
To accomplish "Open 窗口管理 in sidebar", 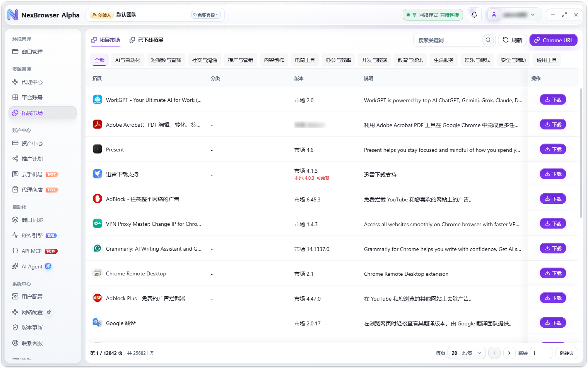I will [x=43, y=52].
